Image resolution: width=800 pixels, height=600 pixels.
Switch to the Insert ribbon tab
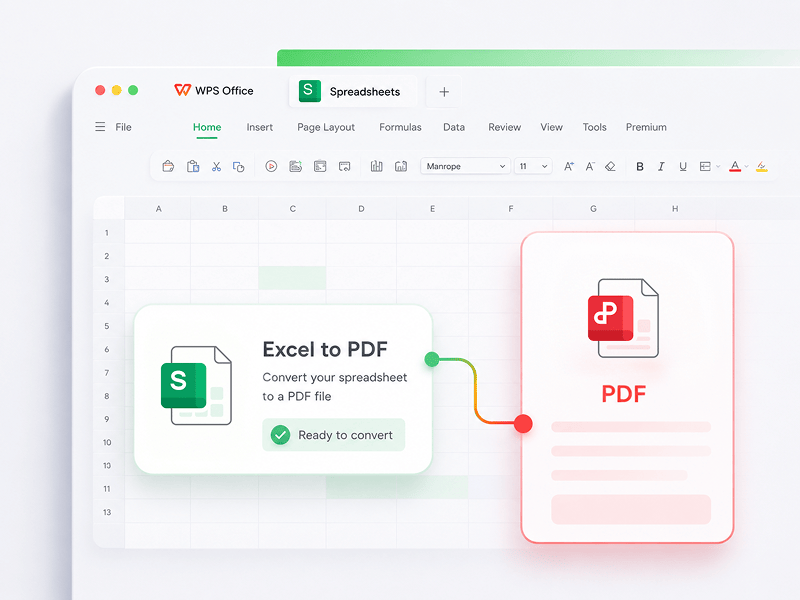260,127
